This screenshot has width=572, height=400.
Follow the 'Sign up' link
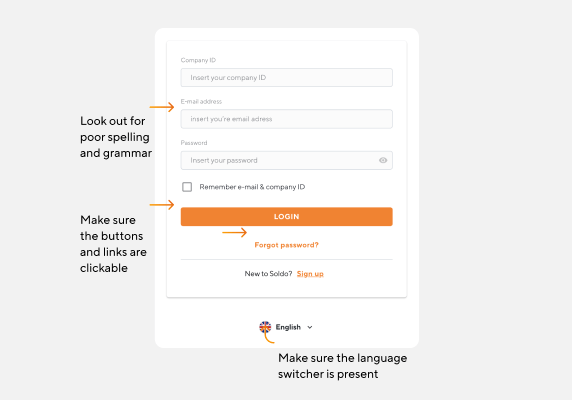click(310, 273)
